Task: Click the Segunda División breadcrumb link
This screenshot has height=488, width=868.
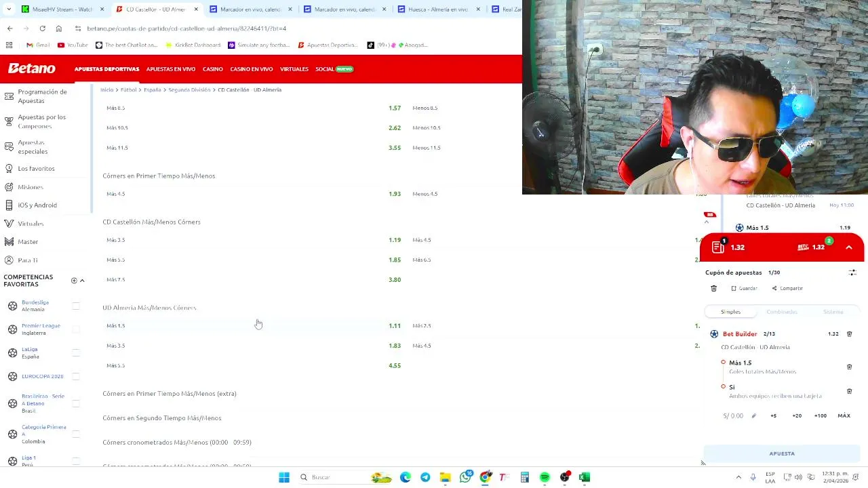Action: pyautogui.click(x=189, y=89)
